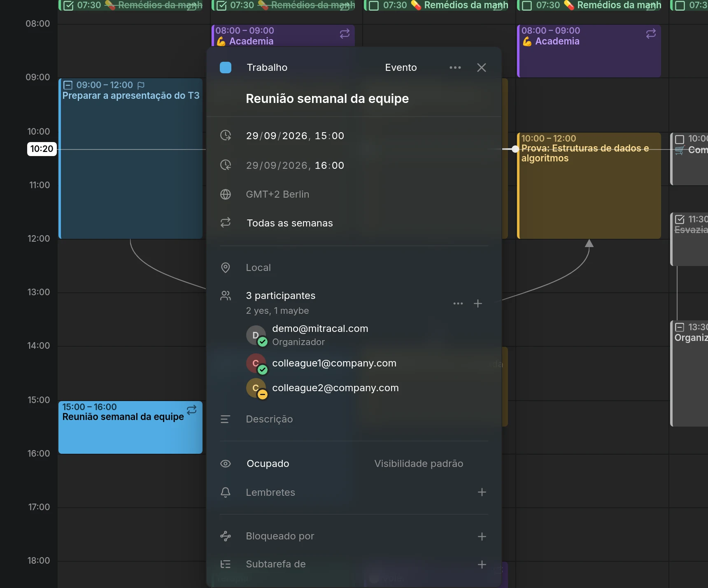Click the participants people icon
This screenshot has height=588, width=708.
point(226,296)
